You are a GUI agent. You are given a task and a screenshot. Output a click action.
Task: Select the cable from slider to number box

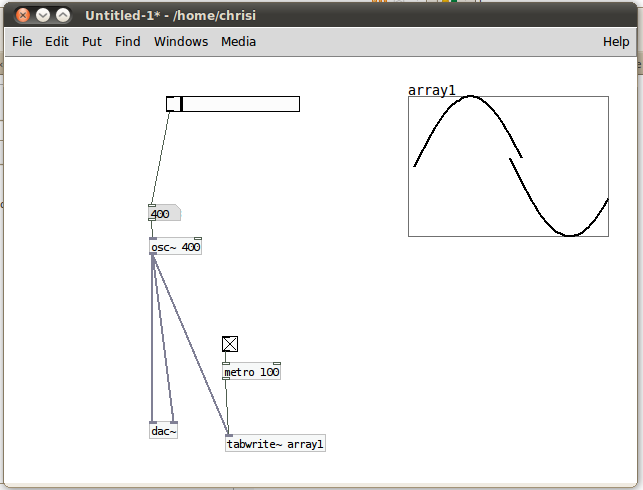click(x=160, y=158)
